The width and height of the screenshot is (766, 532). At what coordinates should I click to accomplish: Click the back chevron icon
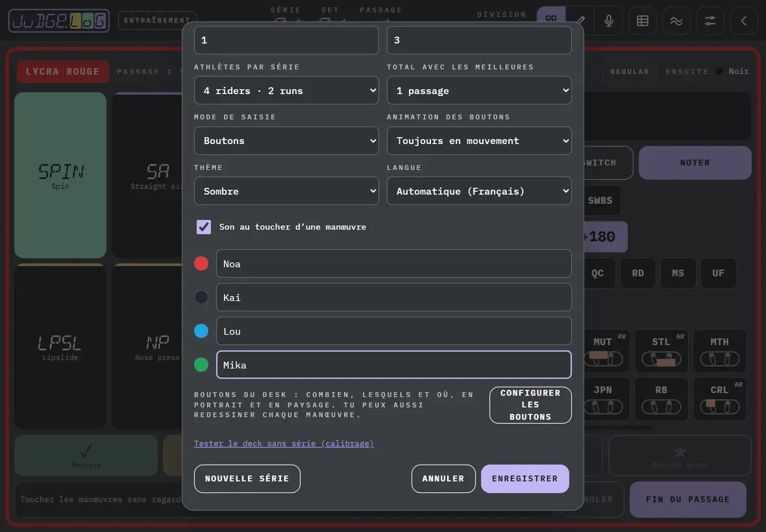[x=743, y=21]
